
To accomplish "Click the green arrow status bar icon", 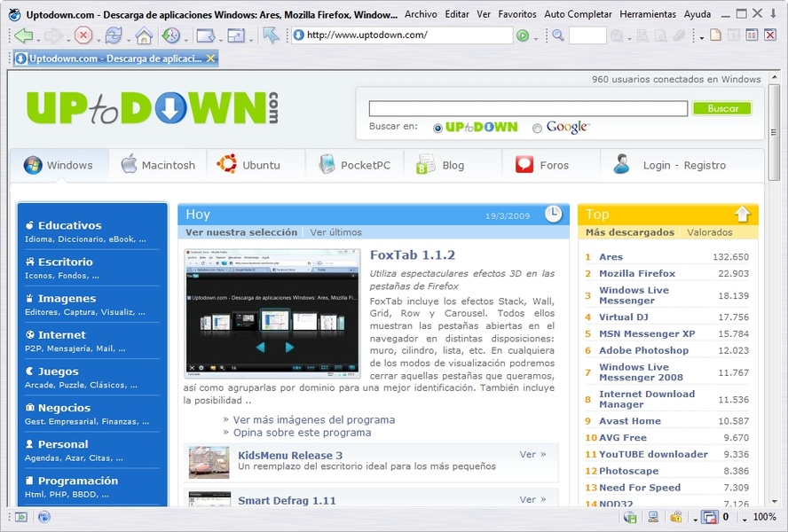I will tap(21, 517).
